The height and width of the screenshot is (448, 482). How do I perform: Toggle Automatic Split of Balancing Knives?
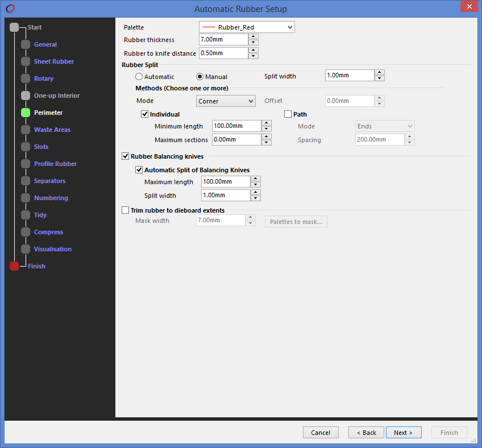click(x=139, y=170)
